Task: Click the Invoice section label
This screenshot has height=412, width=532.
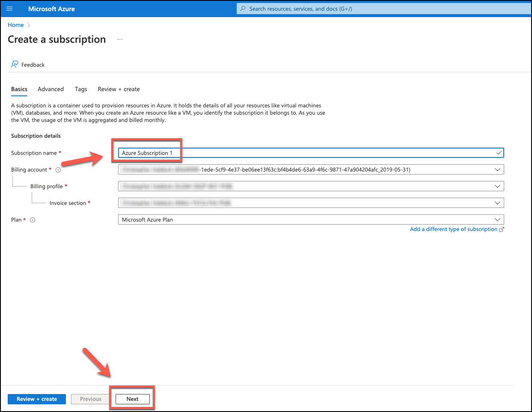Action: click(x=68, y=203)
